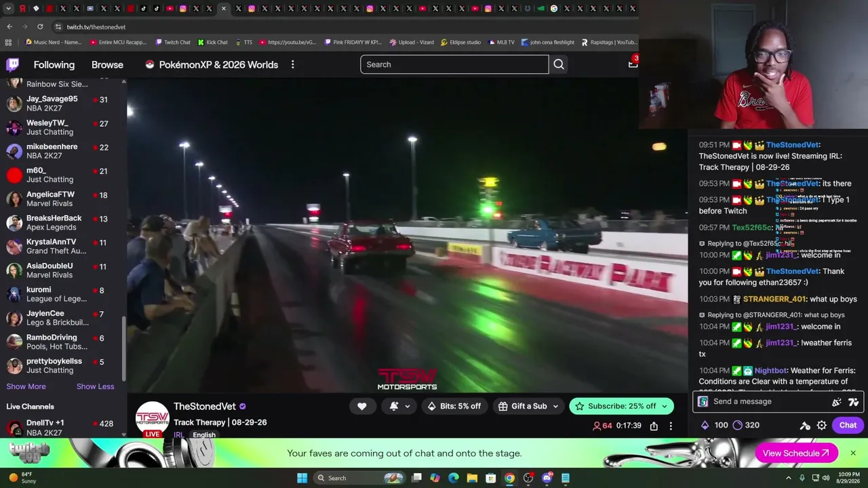
Task: Click Chrome icon in taskbar
Action: [x=509, y=478]
